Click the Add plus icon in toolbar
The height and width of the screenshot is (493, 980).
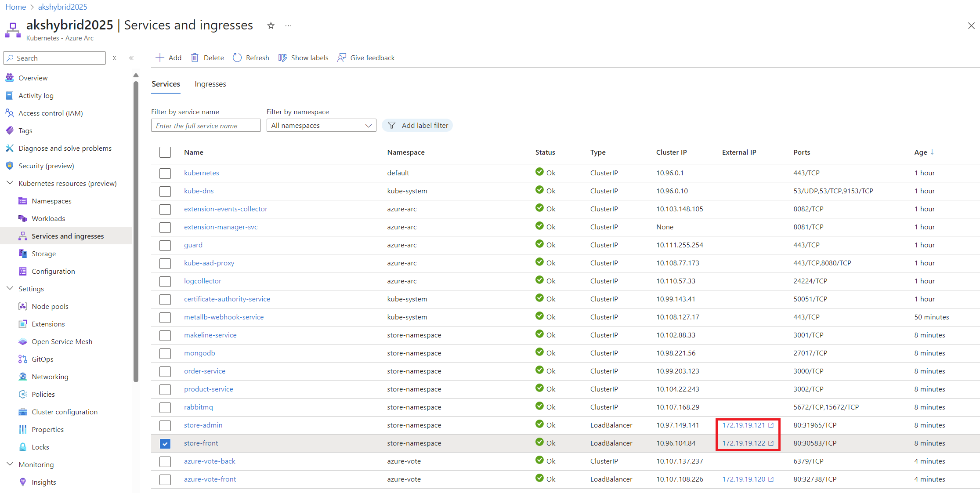point(160,58)
